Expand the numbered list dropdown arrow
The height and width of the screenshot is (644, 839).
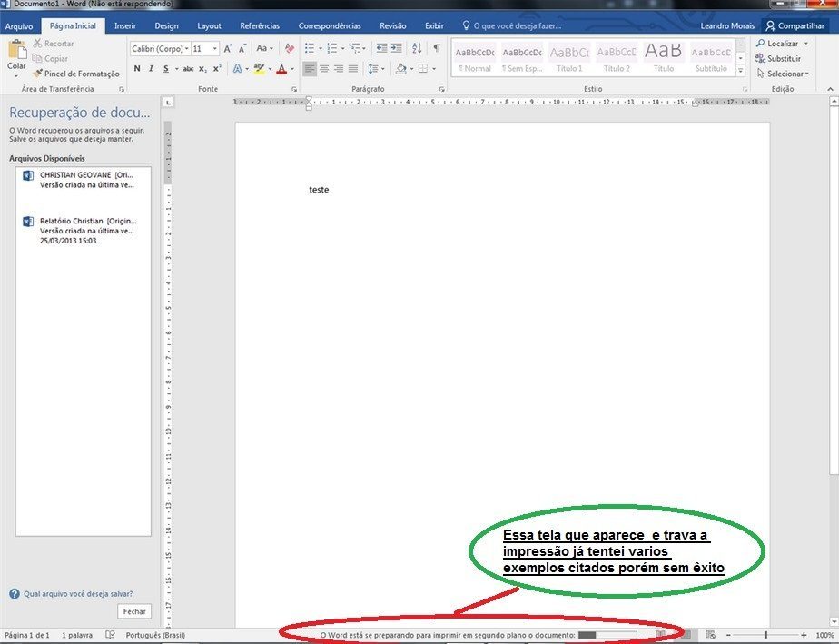click(x=342, y=49)
